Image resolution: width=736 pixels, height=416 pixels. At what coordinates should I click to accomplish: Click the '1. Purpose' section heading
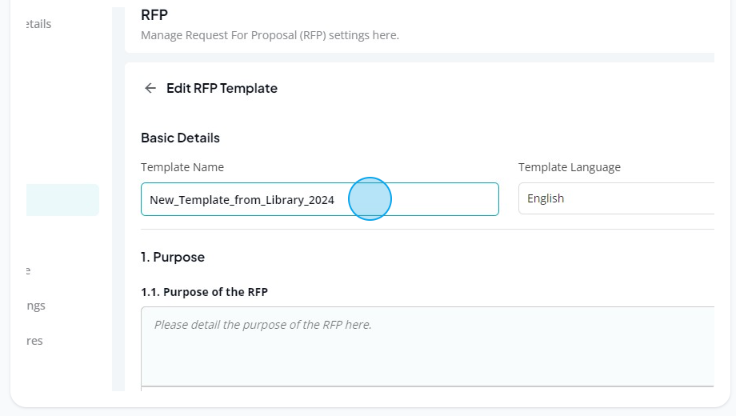[173, 257]
